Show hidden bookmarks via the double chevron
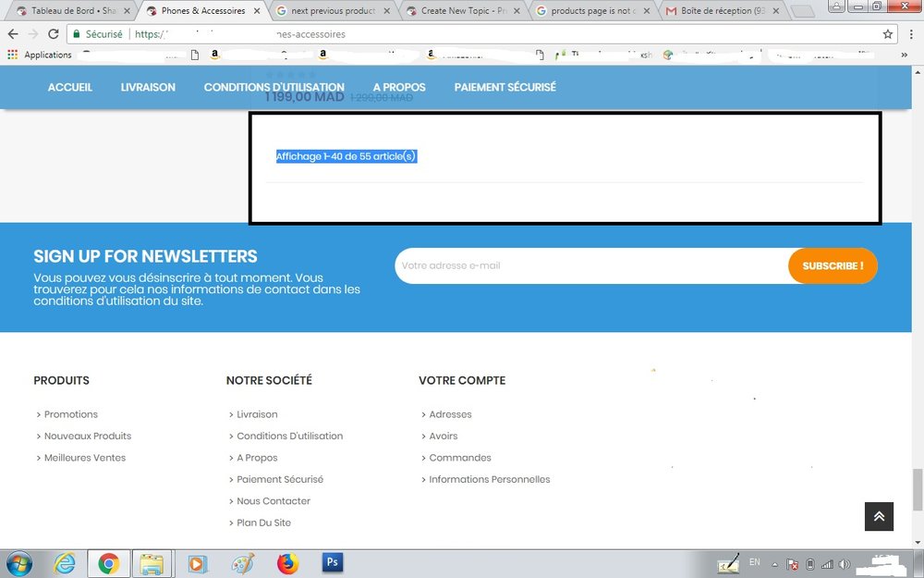924x578 pixels. pyautogui.click(x=904, y=55)
